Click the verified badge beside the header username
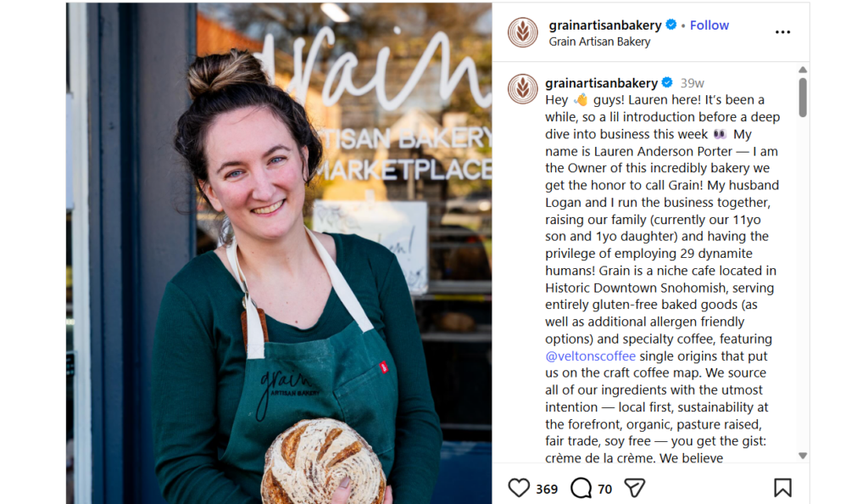The image size is (868, 504). [x=671, y=25]
